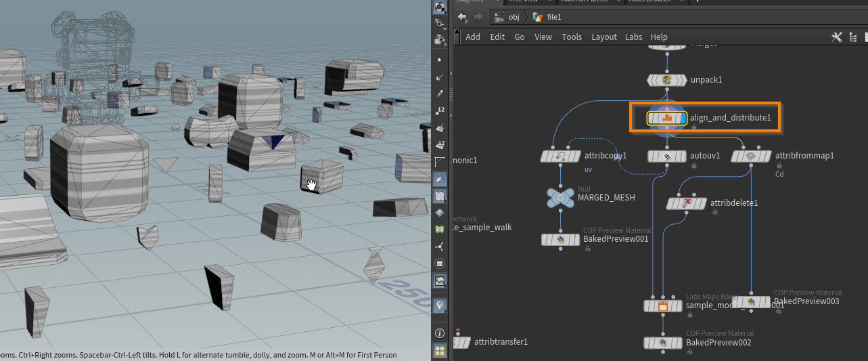The height and width of the screenshot is (361, 868).
Task: Select the Labs Maps Baker node
Action: click(663, 306)
